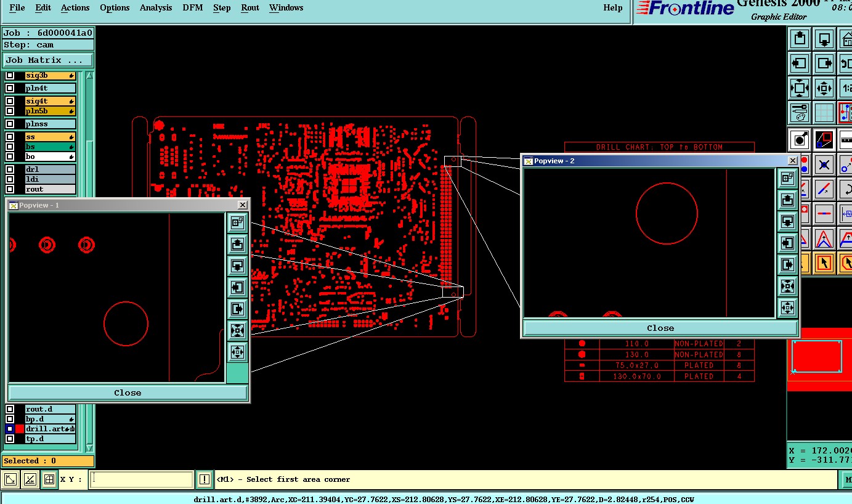Screen dimensions: 852x504
Task: Click Popview 1 zoom in icon
Action: [237, 330]
